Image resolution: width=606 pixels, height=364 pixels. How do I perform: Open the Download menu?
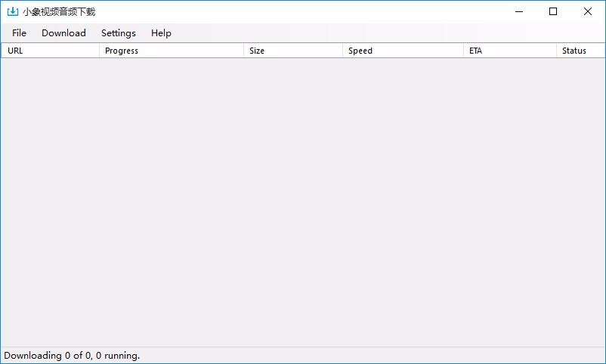click(63, 32)
